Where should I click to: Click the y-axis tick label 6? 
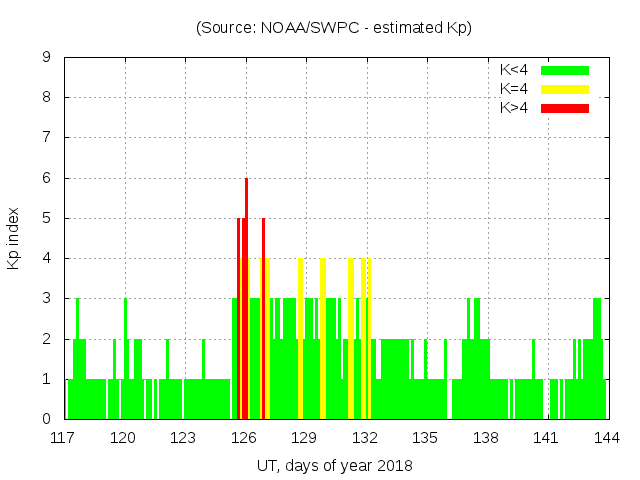tap(47, 178)
